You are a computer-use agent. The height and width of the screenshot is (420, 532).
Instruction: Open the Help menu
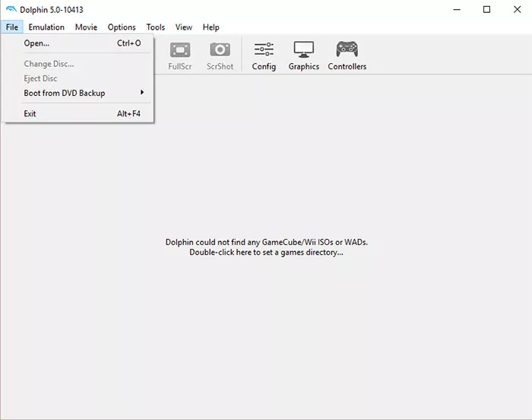click(211, 27)
